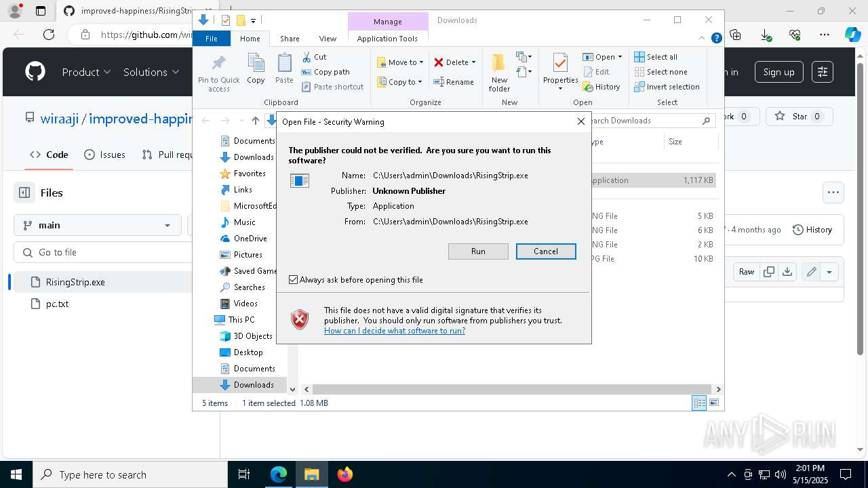Toggle the GitHub file tree side panel icon
Screen dimensions: 868x488
[x=24, y=192]
